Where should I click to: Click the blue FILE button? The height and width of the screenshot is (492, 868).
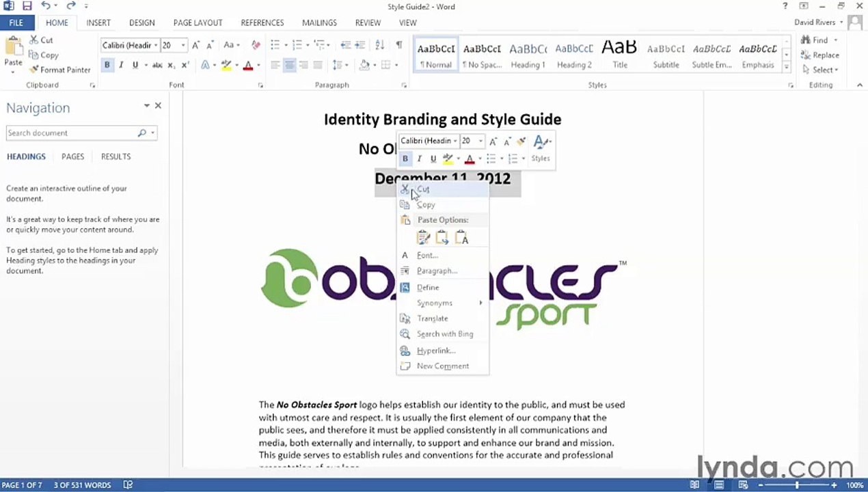click(x=16, y=23)
